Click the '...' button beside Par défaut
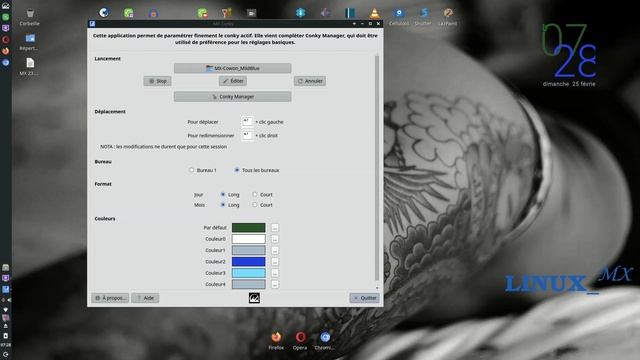This screenshot has height=360, width=640. tap(275, 227)
